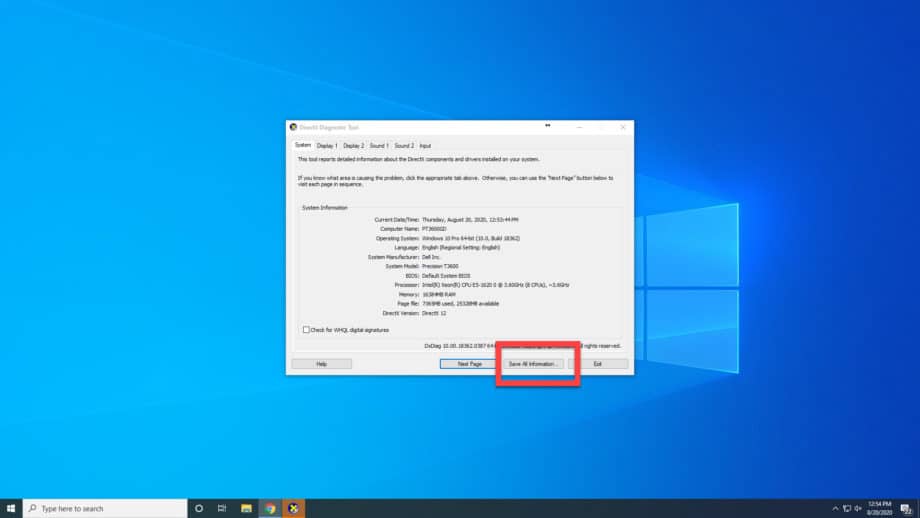Click the Current Date/Time value text
The image size is (920, 518).
click(x=470, y=219)
